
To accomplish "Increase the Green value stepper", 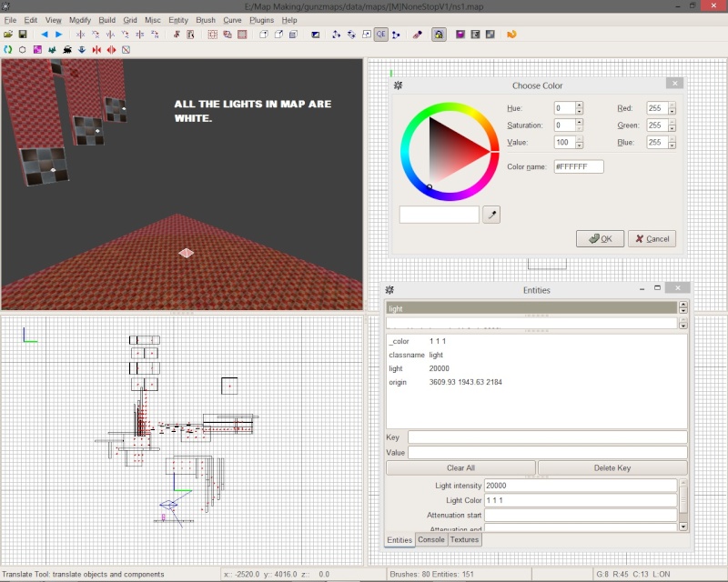I will pyautogui.click(x=672, y=122).
